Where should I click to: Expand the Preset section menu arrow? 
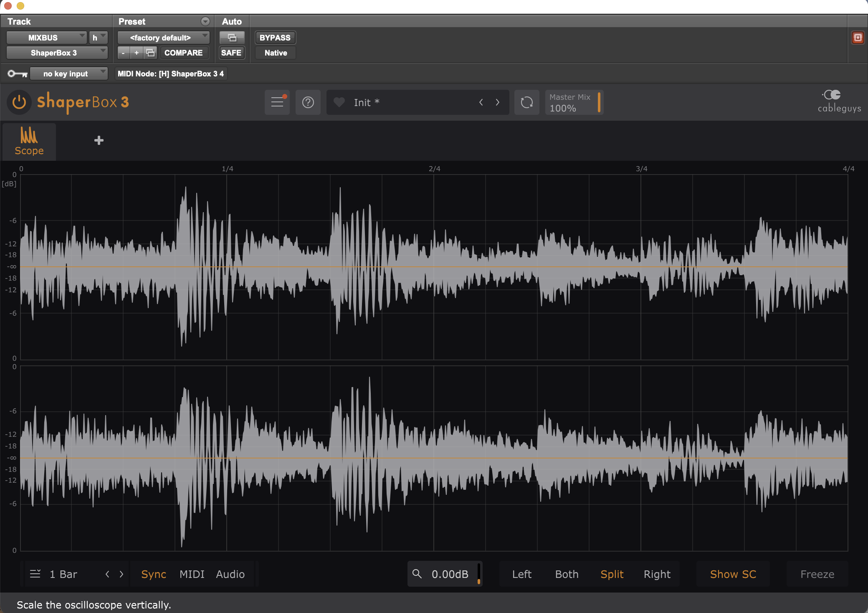click(x=205, y=21)
